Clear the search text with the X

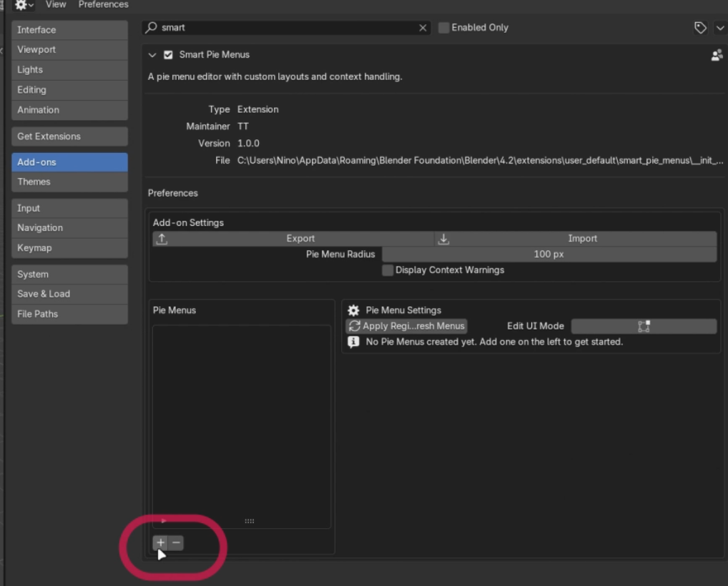423,28
